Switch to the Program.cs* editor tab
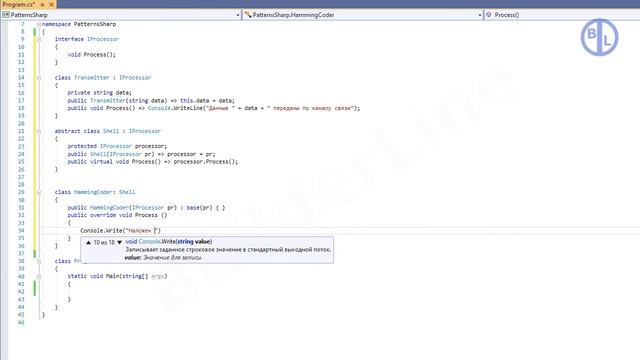The height and width of the screenshot is (360, 640). 18,4
